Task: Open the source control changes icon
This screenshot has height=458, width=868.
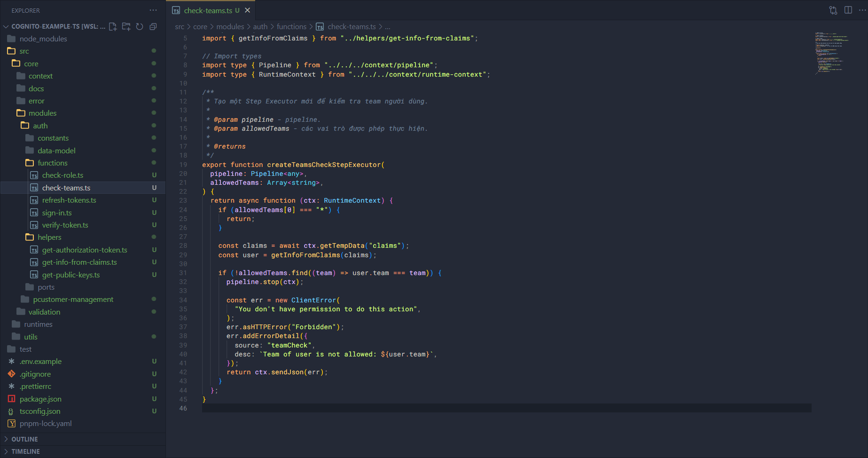Action: (x=833, y=10)
